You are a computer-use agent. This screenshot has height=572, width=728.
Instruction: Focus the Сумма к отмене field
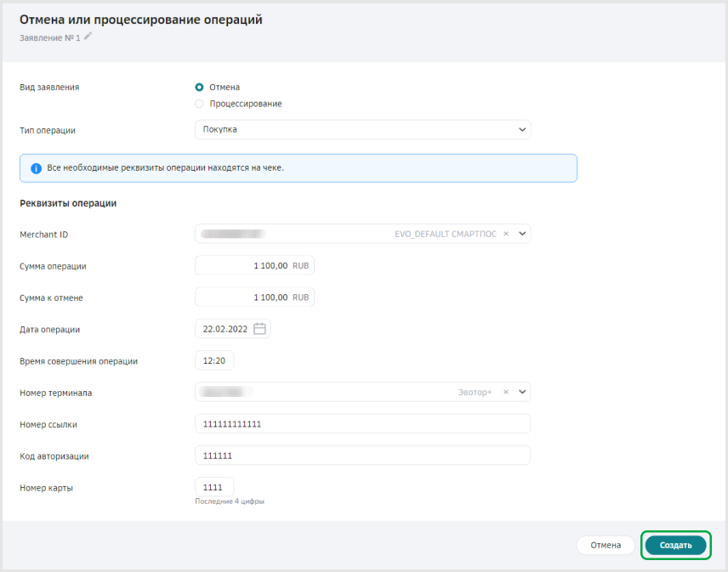(243, 297)
